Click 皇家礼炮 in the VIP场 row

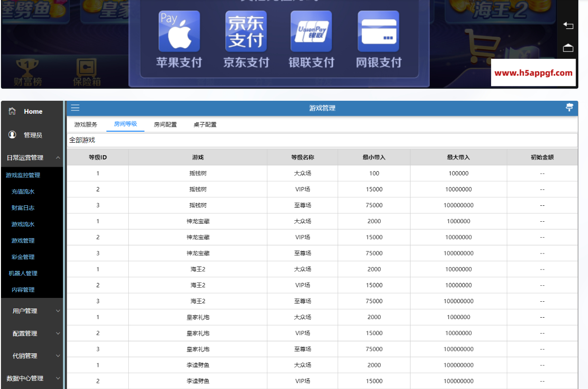[198, 333]
